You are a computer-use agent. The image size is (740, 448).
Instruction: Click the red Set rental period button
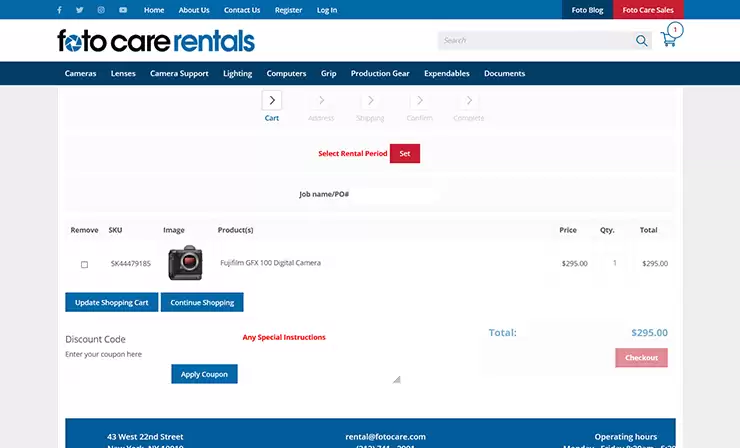click(405, 153)
